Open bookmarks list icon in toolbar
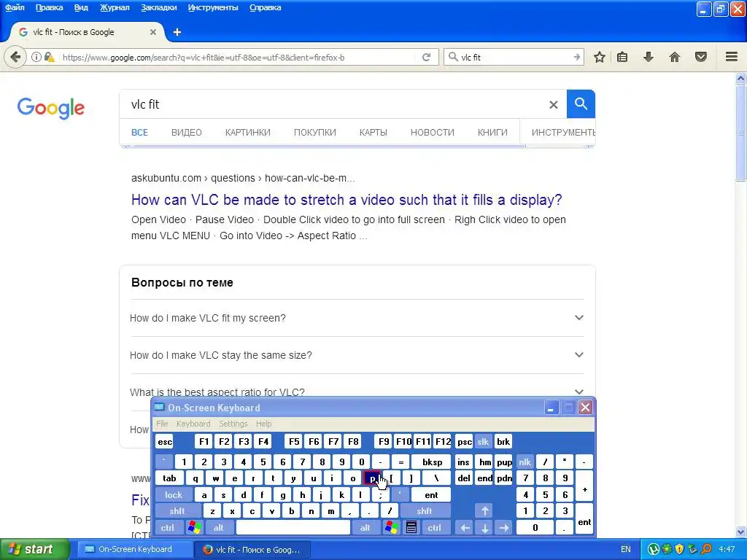 622,57
